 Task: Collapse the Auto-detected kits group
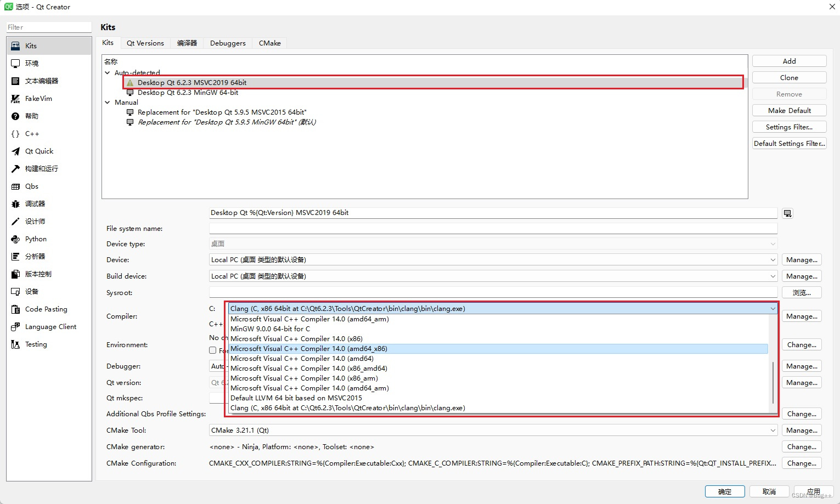(x=108, y=72)
